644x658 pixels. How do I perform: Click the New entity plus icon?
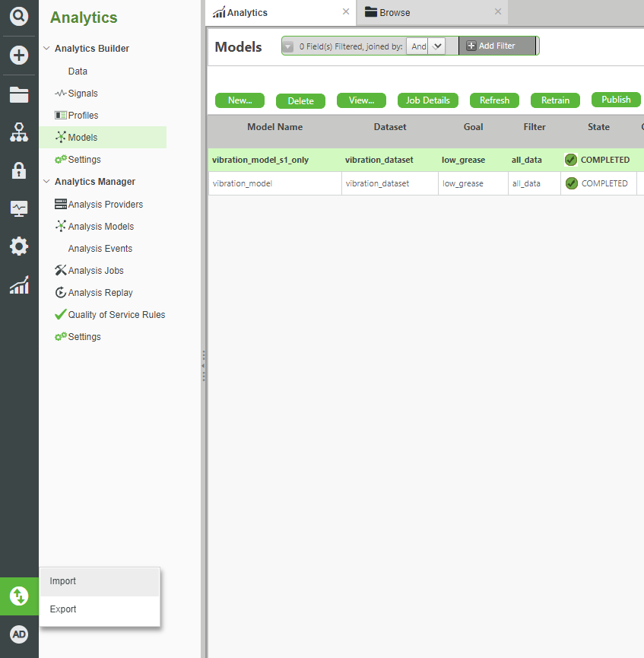(x=19, y=55)
